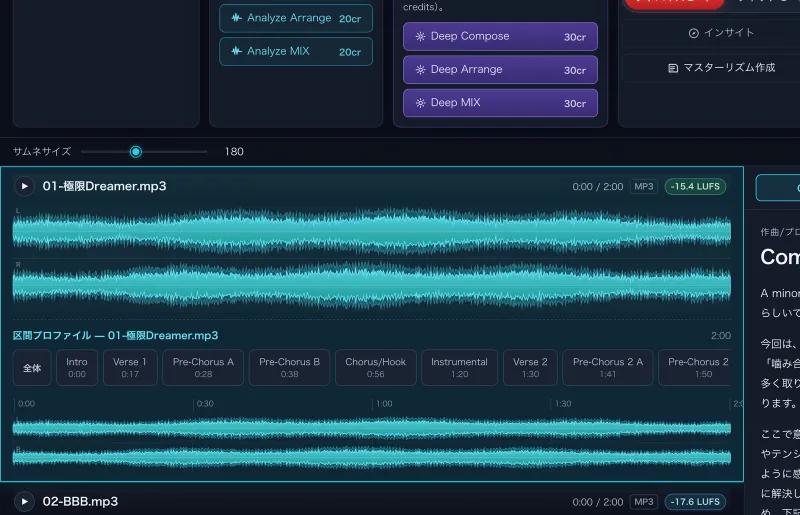
Task: Click the 1:00 timeline marker
Action: click(384, 404)
